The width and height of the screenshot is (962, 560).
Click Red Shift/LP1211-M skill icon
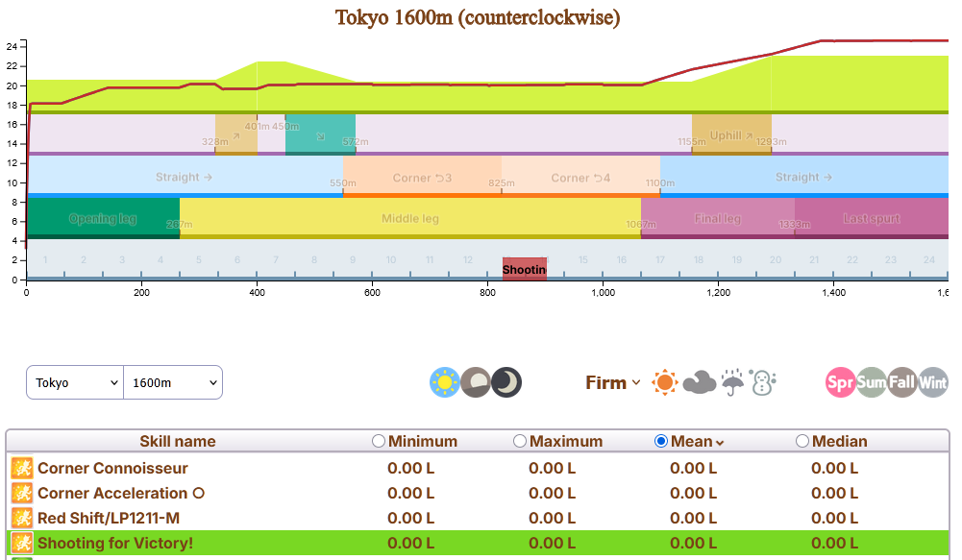[x=22, y=519]
